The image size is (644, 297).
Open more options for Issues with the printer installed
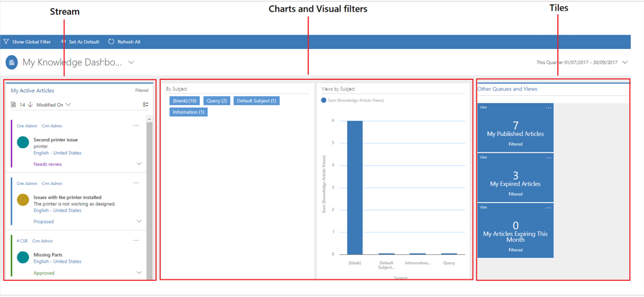coord(136,183)
